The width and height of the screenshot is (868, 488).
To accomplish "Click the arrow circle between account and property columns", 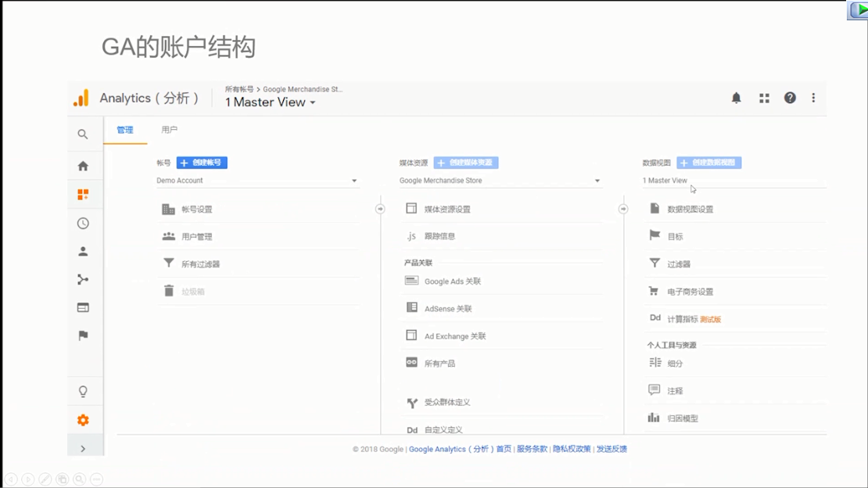I will tap(380, 209).
